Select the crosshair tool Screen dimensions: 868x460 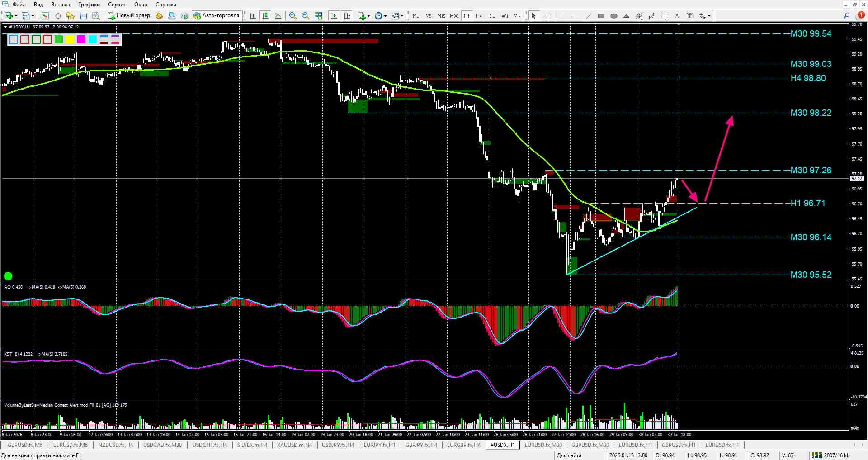[x=547, y=16]
